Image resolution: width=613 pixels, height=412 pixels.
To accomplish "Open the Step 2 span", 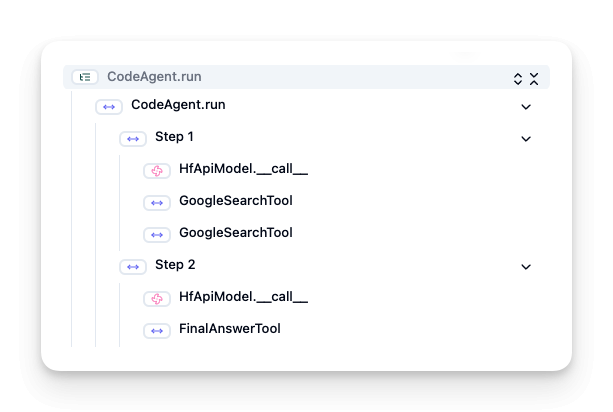I will coord(175,265).
